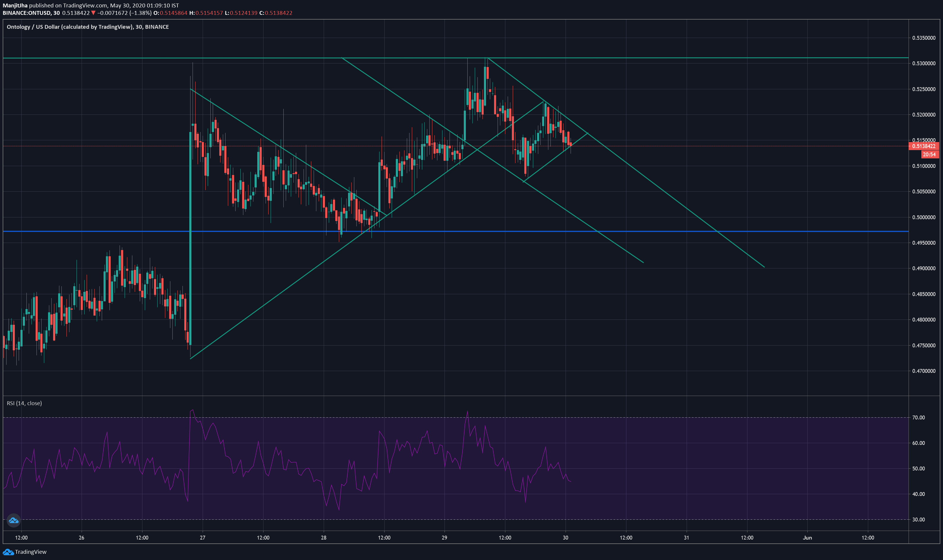Click date label 29 on time axis
This screenshot has height=560, width=943.
tap(444, 538)
